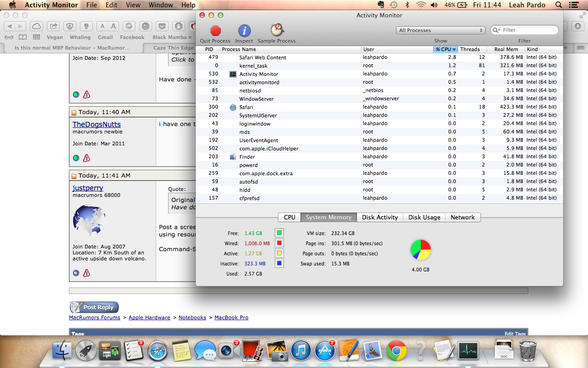Screen dimensions: 588x368
Task: Launch Google Chrome from the Dock
Action: (396, 351)
